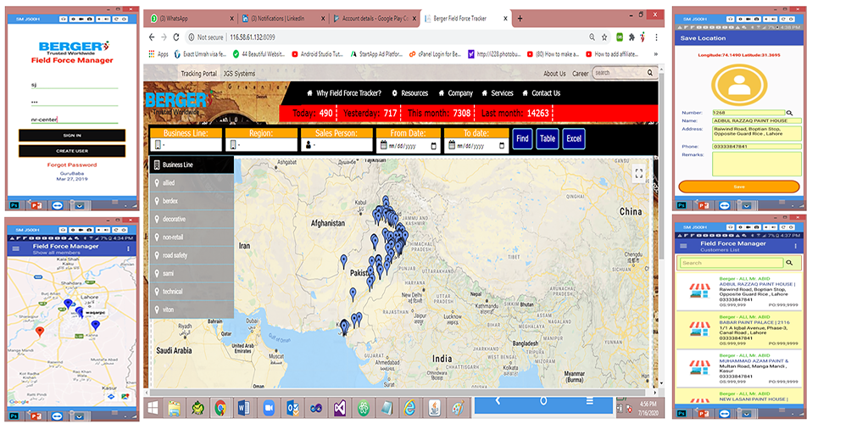Open the Services menu item
The width and height of the screenshot is (868, 424).
coord(497,93)
